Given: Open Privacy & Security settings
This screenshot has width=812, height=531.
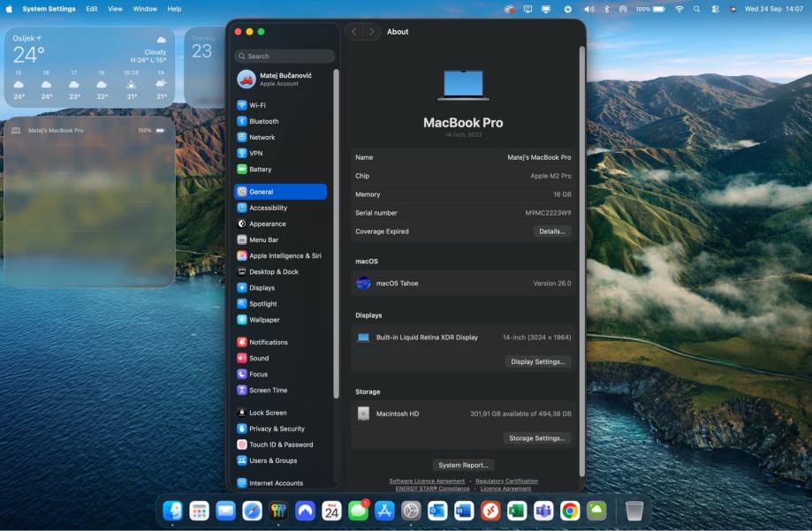Looking at the screenshot, I should pyautogui.click(x=277, y=429).
